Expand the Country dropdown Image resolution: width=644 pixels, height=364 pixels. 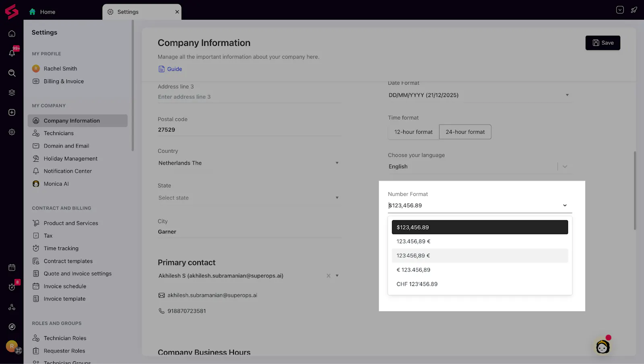click(x=337, y=163)
